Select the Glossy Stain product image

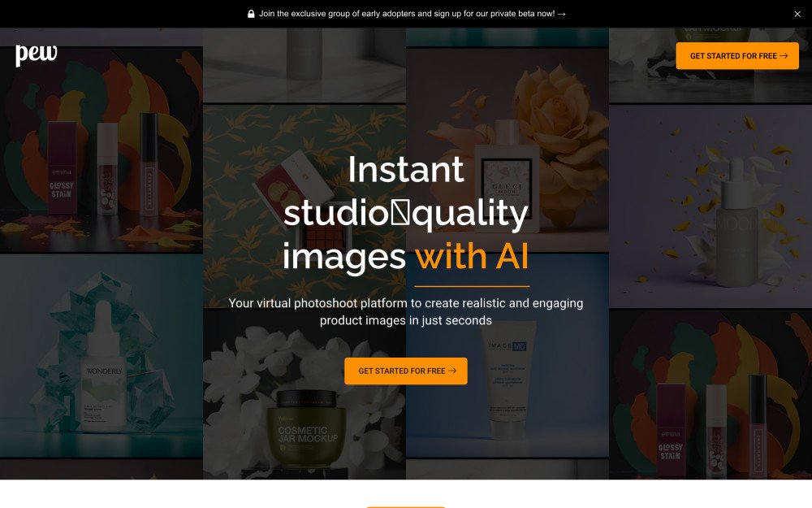(101, 150)
